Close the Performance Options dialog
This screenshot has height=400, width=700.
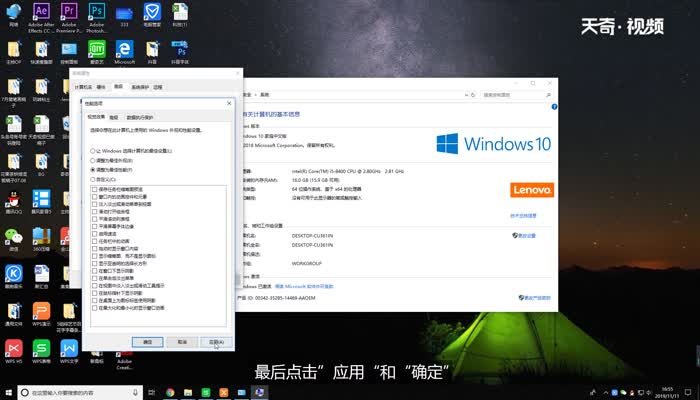click(229, 103)
